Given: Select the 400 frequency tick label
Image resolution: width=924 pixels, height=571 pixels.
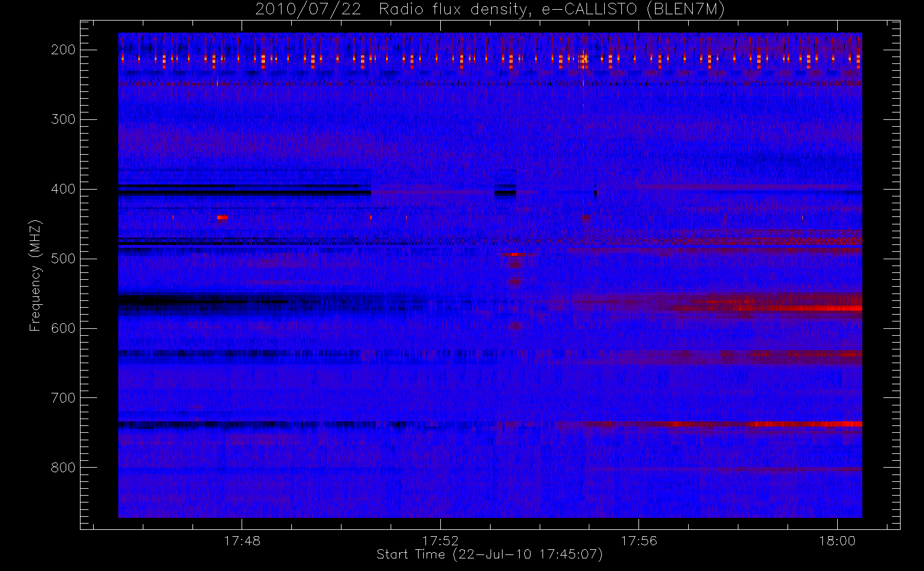Looking at the screenshot, I should coord(63,189).
